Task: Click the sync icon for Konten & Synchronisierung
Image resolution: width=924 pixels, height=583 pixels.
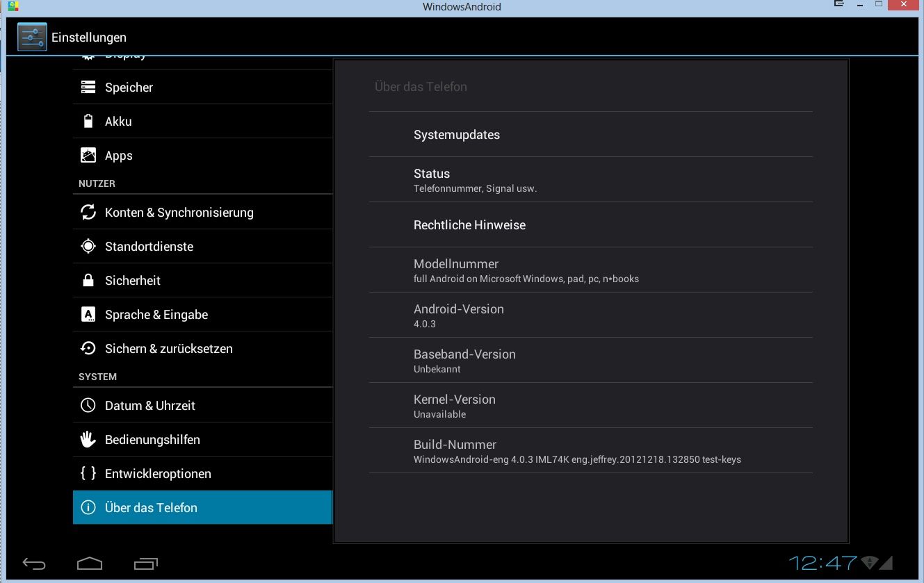Action: coord(88,212)
